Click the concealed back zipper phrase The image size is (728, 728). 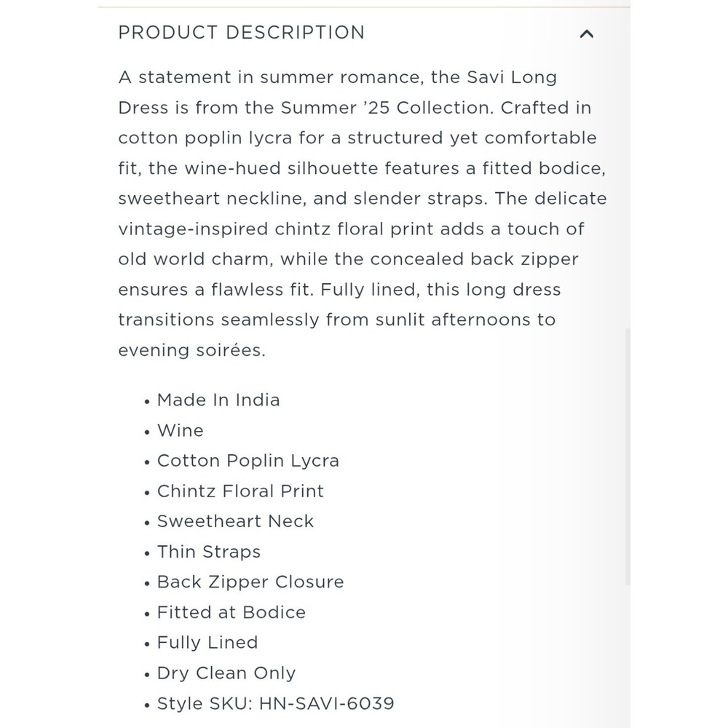tap(474, 260)
